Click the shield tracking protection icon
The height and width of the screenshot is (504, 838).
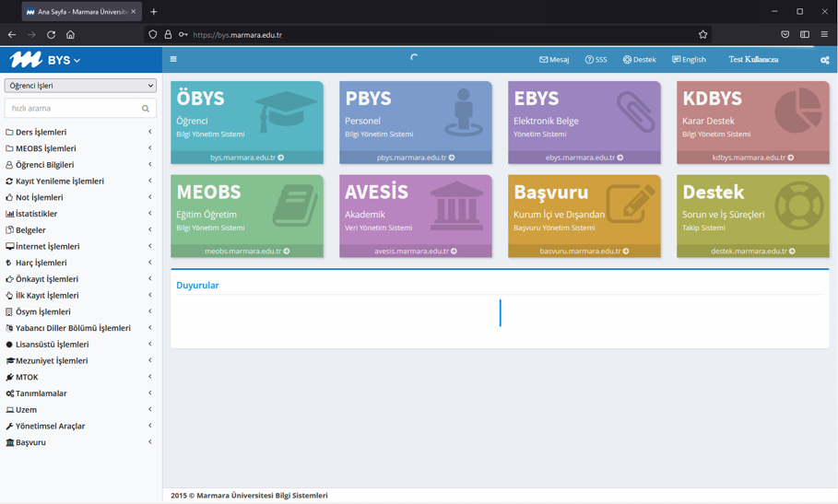click(x=153, y=34)
